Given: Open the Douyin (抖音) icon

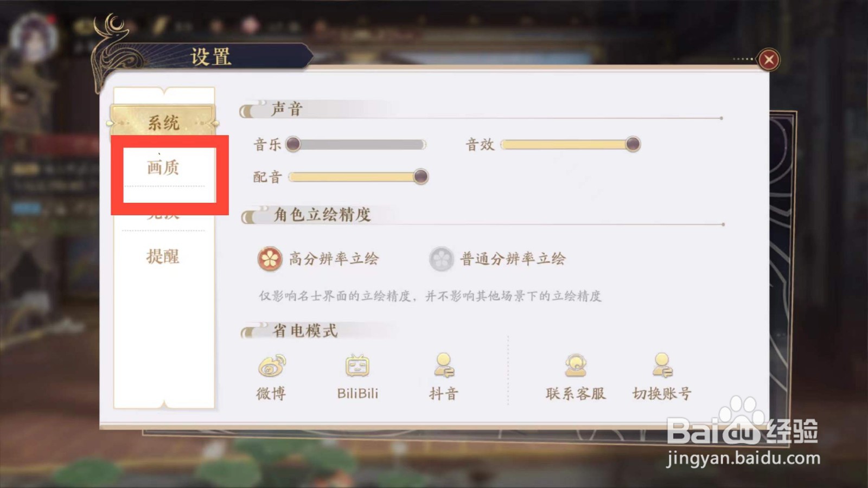Looking at the screenshot, I should 444,365.
